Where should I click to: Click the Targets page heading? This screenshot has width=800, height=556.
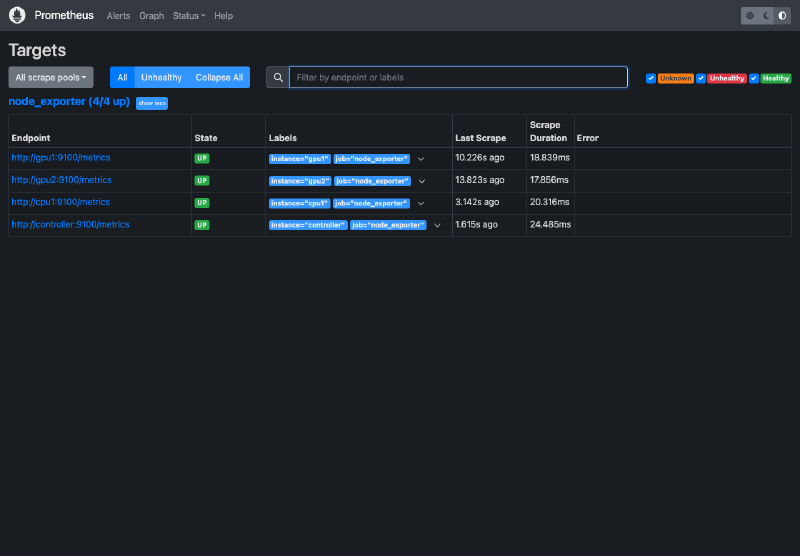click(37, 50)
